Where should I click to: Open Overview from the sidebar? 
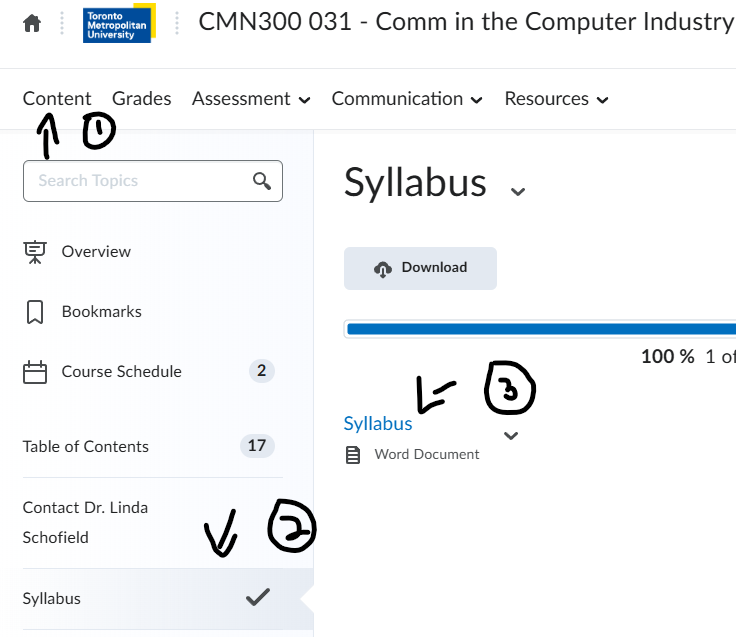point(96,252)
